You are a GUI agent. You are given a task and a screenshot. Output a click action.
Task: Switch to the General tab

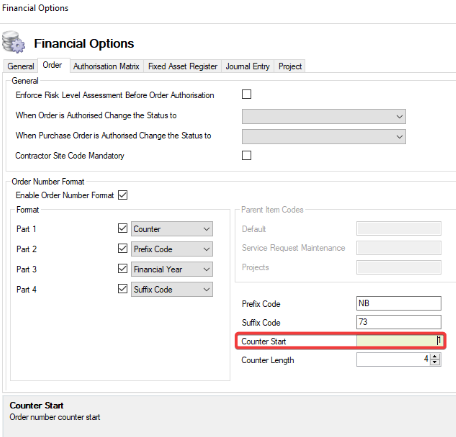tap(21, 66)
